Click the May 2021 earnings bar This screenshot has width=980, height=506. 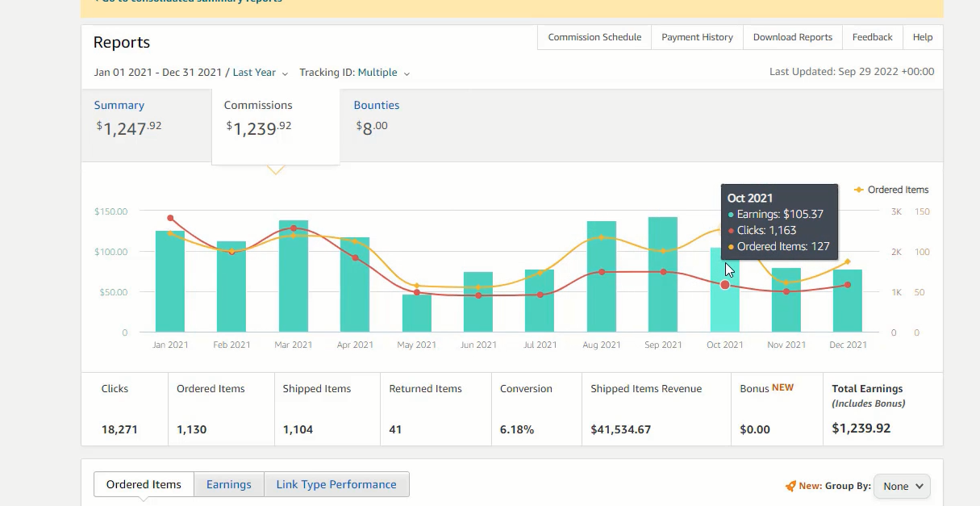[417, 313]
